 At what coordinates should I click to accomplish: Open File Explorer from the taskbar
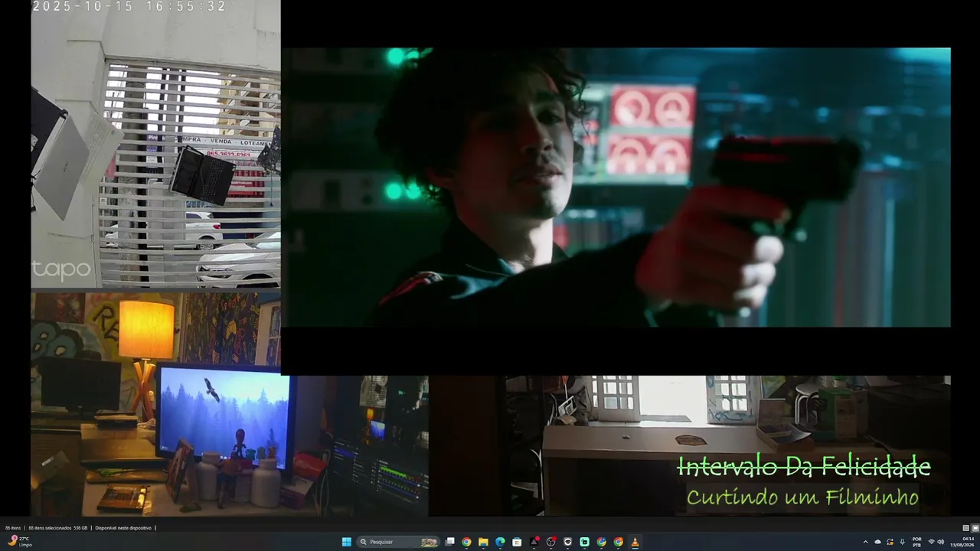pos(483,542)
